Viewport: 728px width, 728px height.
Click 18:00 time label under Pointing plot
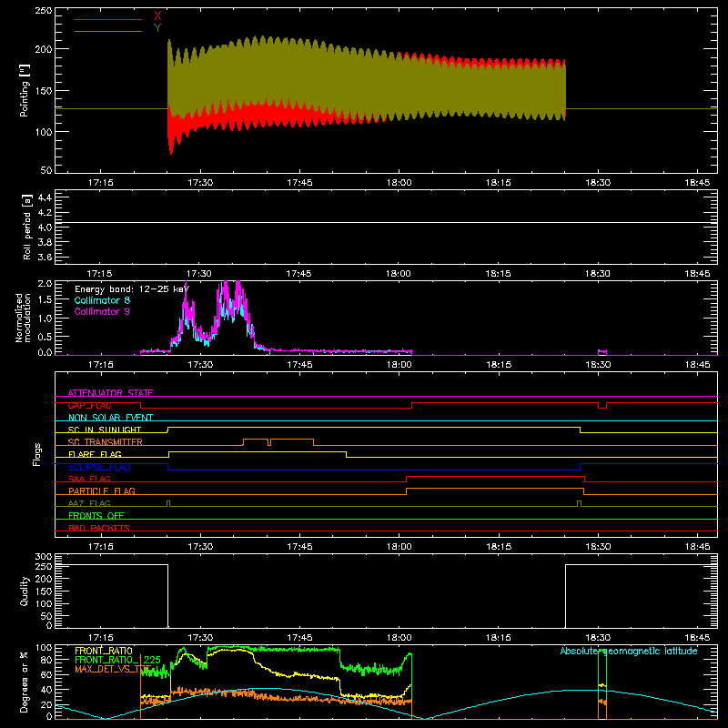(399, 183)
